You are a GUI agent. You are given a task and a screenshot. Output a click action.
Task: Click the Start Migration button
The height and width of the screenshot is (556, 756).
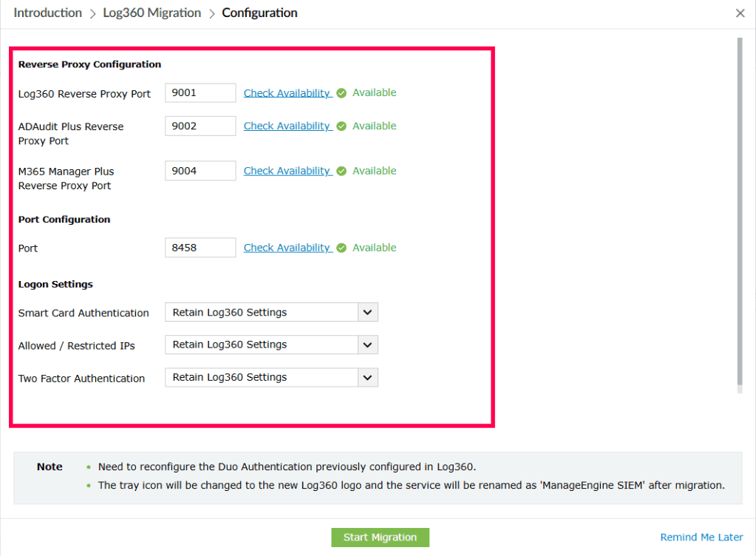click(380, 538)
